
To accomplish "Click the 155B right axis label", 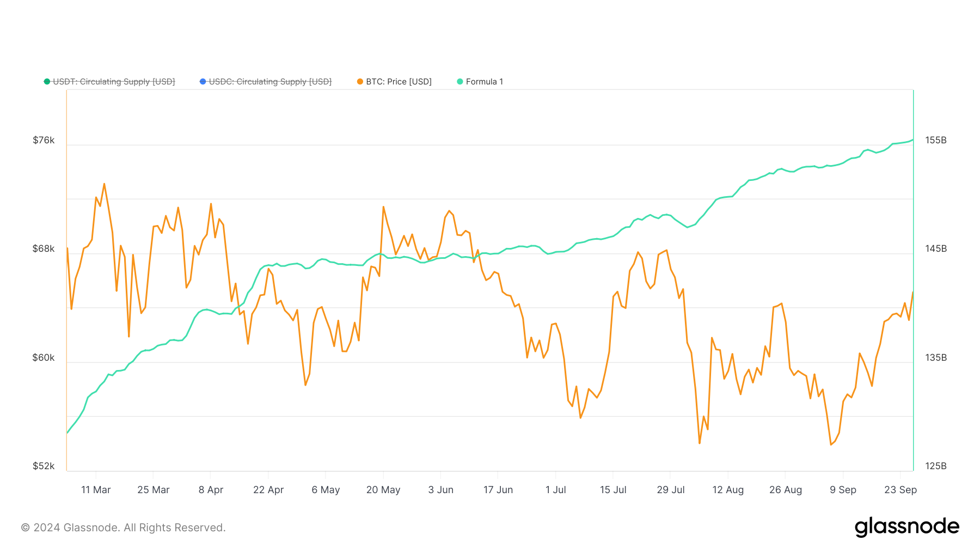I will [936, 141].
